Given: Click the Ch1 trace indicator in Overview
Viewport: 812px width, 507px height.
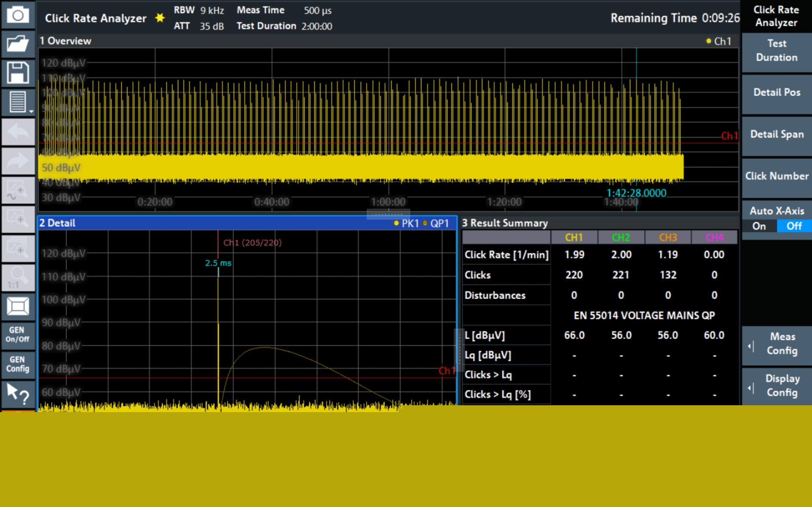Looking at the screenshot, I should (719, 41).
